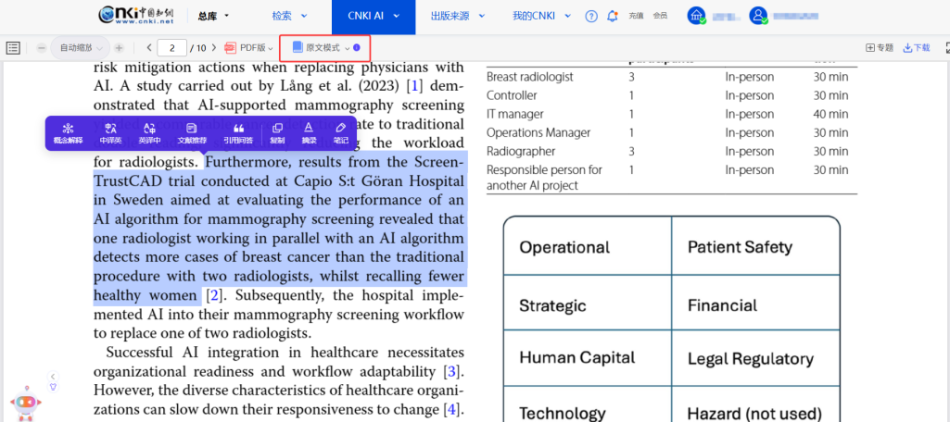Click the pencil note icon in popup
950x422 pixels.
tap(340, 132)
